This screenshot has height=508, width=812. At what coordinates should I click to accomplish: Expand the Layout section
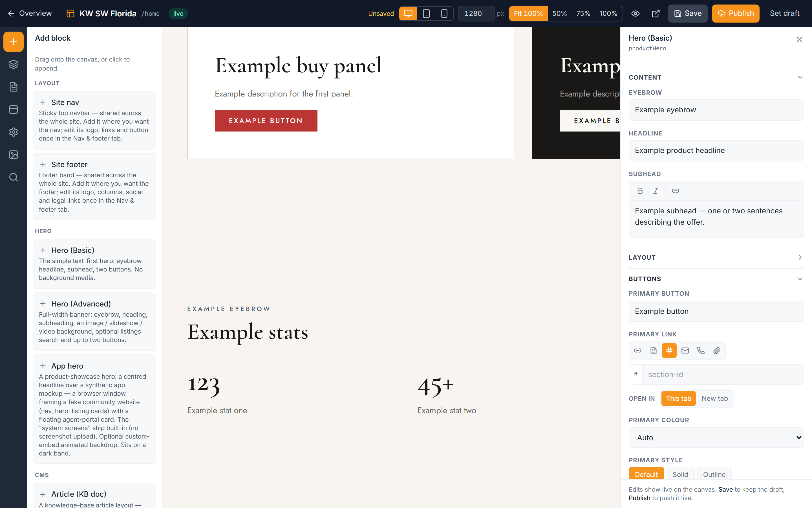716,257
